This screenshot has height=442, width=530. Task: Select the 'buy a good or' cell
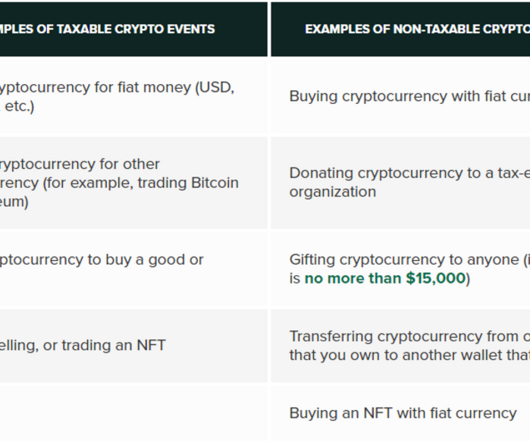click(134, 269)
